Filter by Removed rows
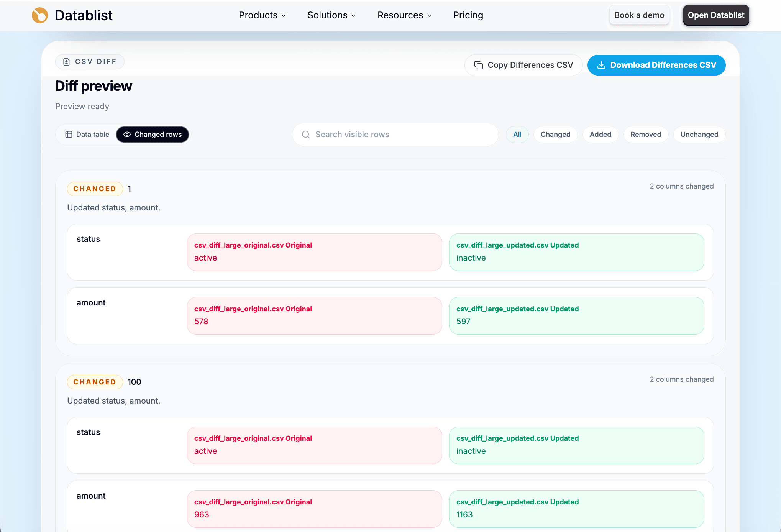 point(646,135)
